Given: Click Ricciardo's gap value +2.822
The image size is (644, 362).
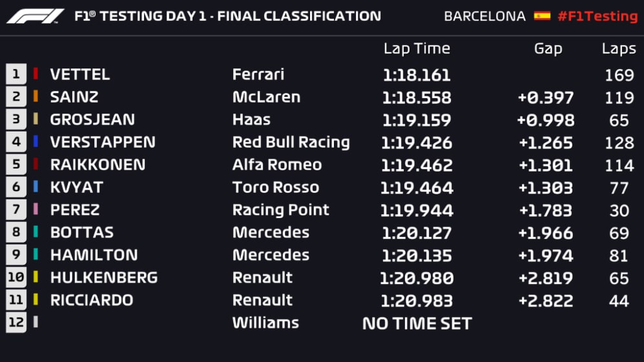Looking at the screenshot, I should click(x=546, y=300).
